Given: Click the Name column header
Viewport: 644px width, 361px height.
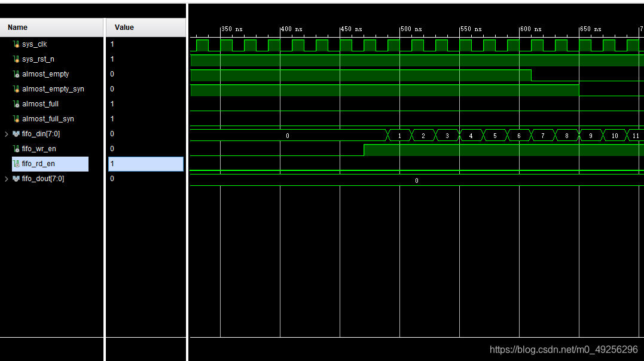Looking at the screenshot, I should [x=52, y=27].
